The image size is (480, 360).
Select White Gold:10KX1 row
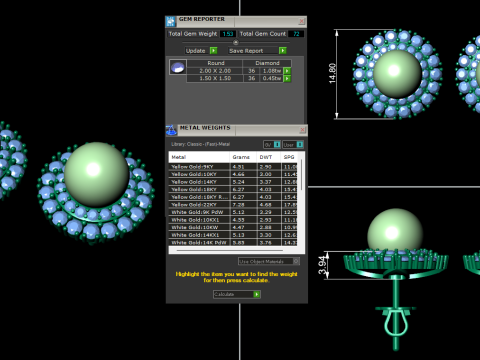[233, 220]
